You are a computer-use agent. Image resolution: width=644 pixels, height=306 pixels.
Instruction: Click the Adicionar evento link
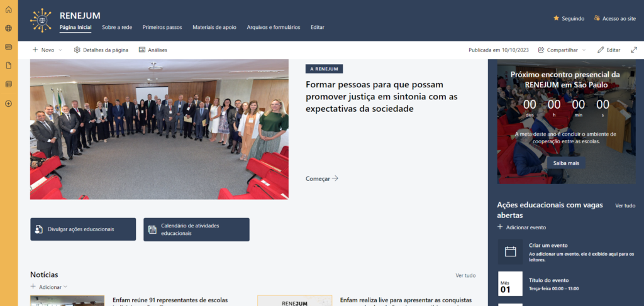tap(521, 227)
